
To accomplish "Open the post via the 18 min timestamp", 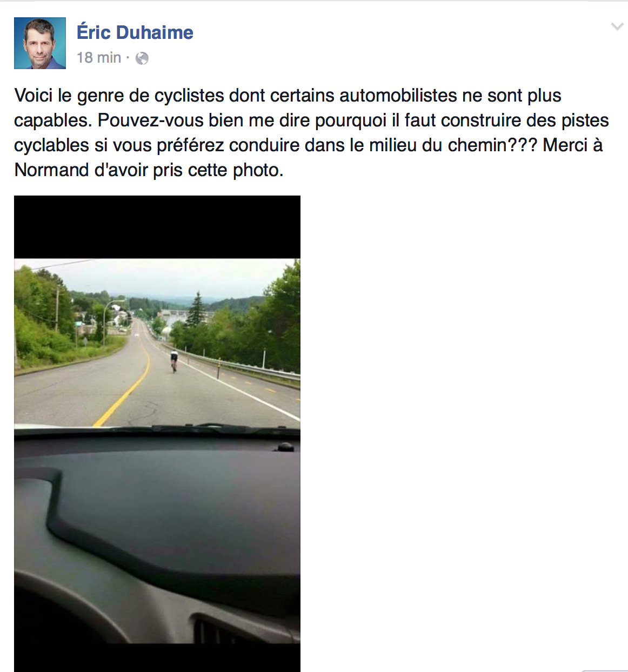I will [x=99, y=58].
